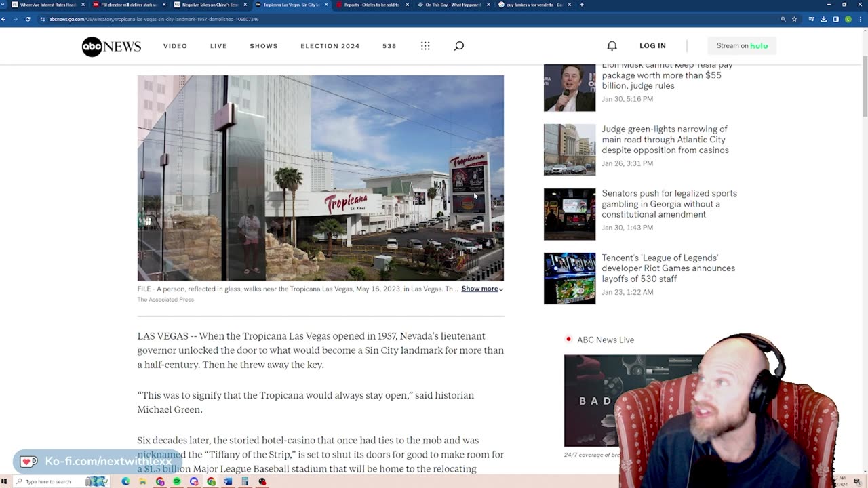868x488 pixels.
Task: Open the browser three-dot menu
Action: [860, 19]
